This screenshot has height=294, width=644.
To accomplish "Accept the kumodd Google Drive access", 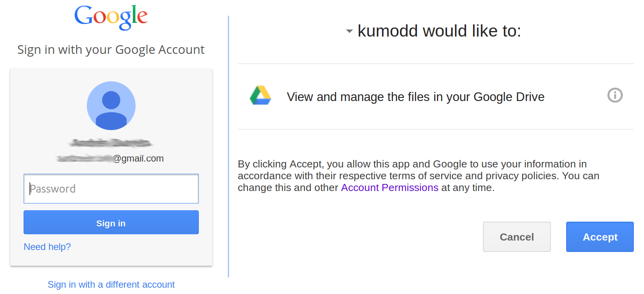I will (600, 237).
